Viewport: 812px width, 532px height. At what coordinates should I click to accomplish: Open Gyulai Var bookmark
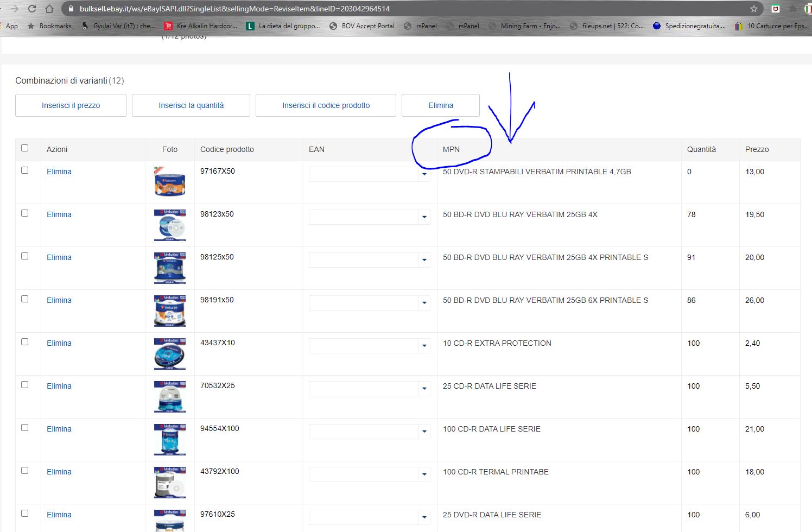coord(119,26)
